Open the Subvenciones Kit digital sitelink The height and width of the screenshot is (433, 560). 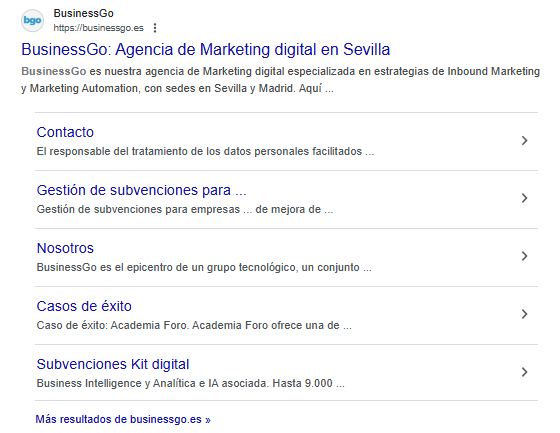pyautogui.click(x=113, y=364)
